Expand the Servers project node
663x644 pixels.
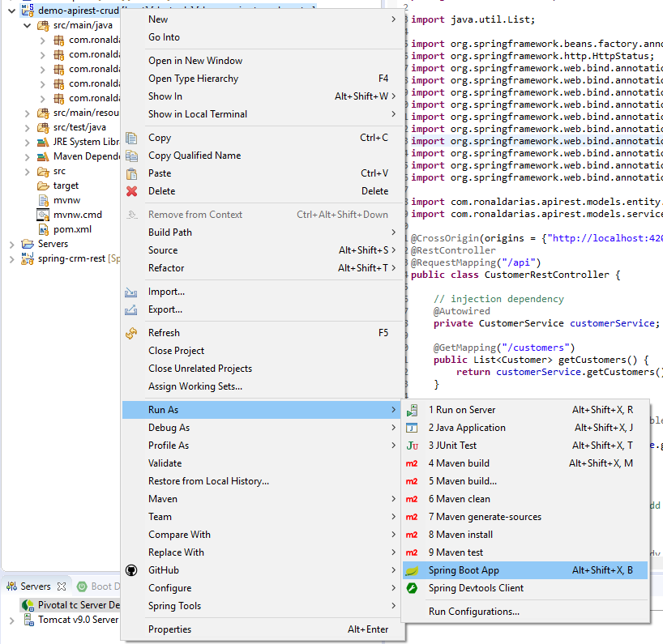12,245
